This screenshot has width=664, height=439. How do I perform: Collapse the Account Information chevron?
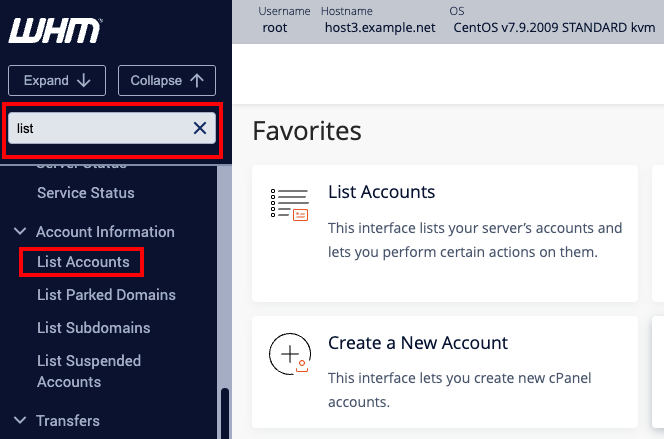(x=20, y=231)
